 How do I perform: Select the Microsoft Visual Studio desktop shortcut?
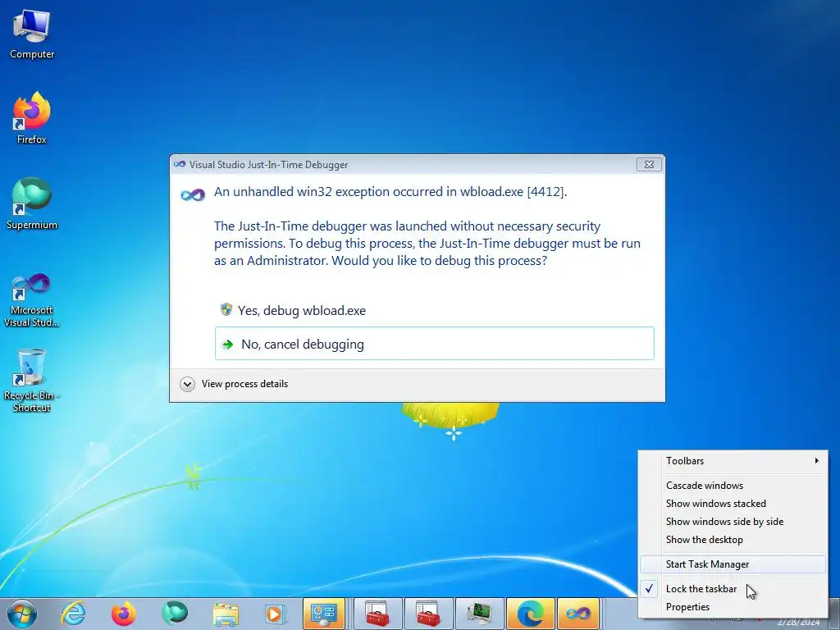point(32,300)
